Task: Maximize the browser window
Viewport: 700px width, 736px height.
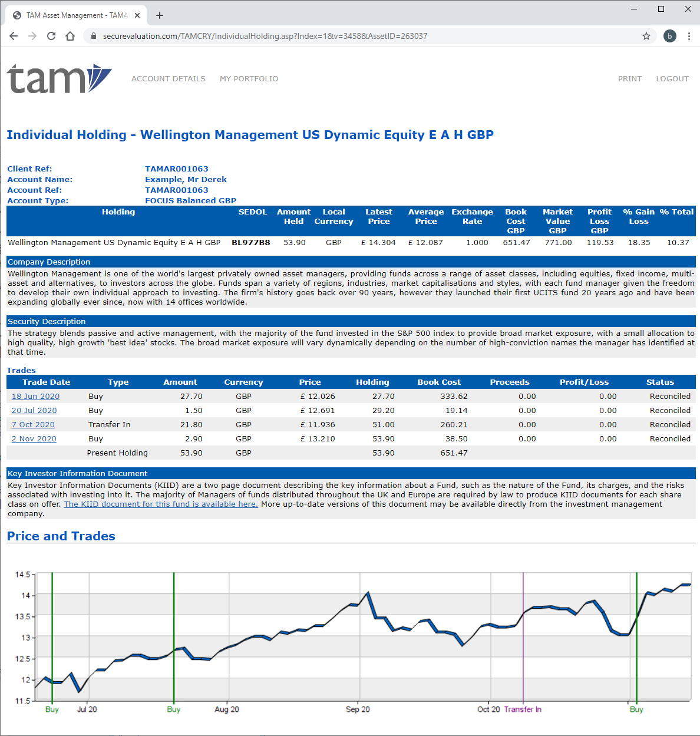Action: [661, 9]
